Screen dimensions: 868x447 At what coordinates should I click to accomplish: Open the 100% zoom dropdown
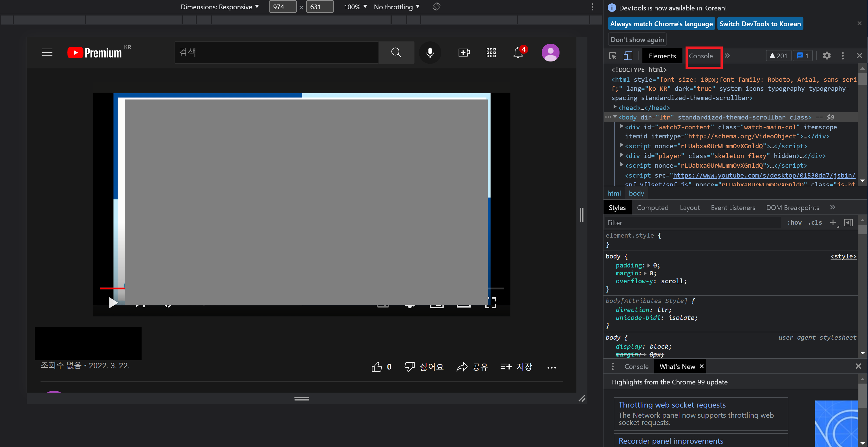coord(355,7)
